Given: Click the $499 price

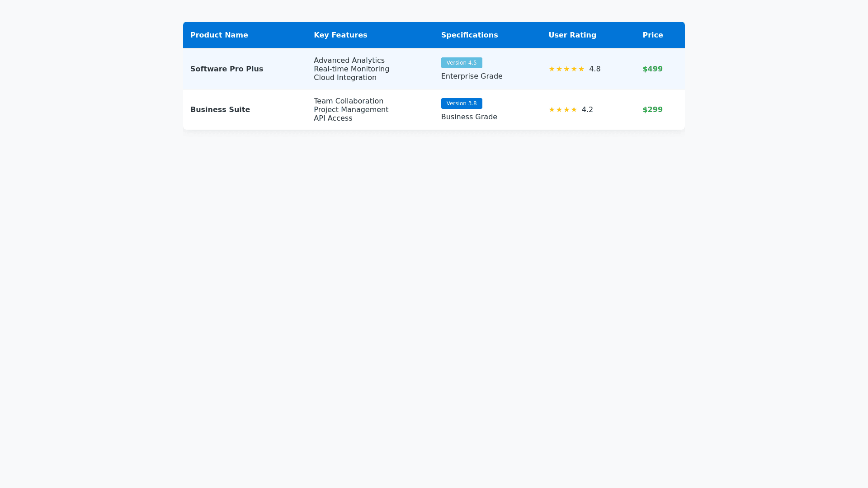Looking at the screenshot, I should click(652, 69).
